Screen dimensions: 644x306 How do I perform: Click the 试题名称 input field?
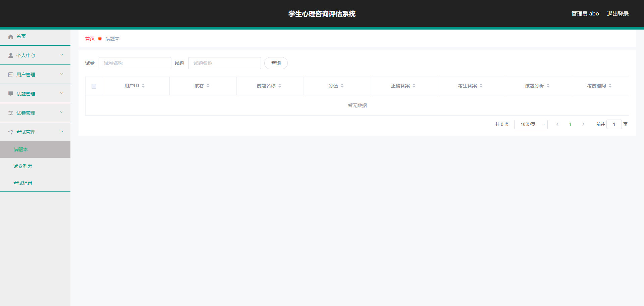click(224, 63)
